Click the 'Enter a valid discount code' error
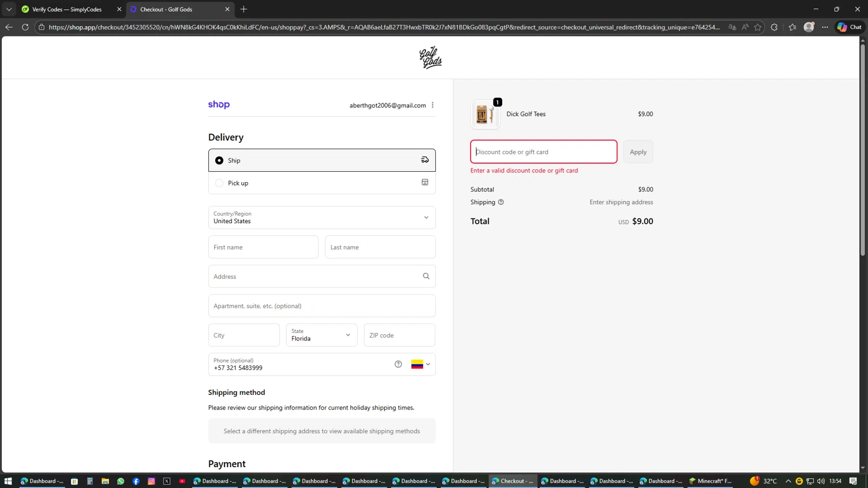 [524, 171]
